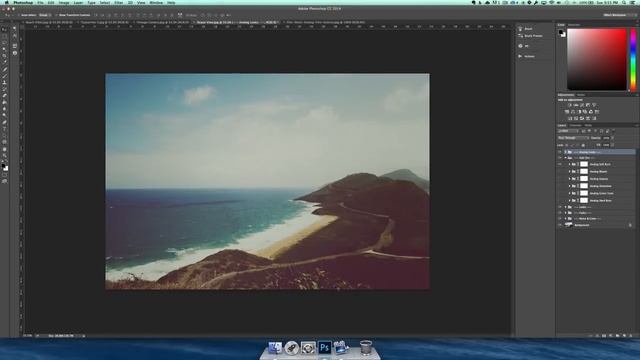Delete layer with the trash icon

(x=631, y=336)
